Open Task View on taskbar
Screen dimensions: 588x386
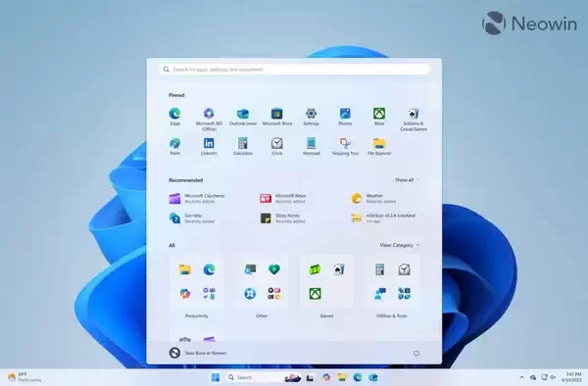[310, 377]
